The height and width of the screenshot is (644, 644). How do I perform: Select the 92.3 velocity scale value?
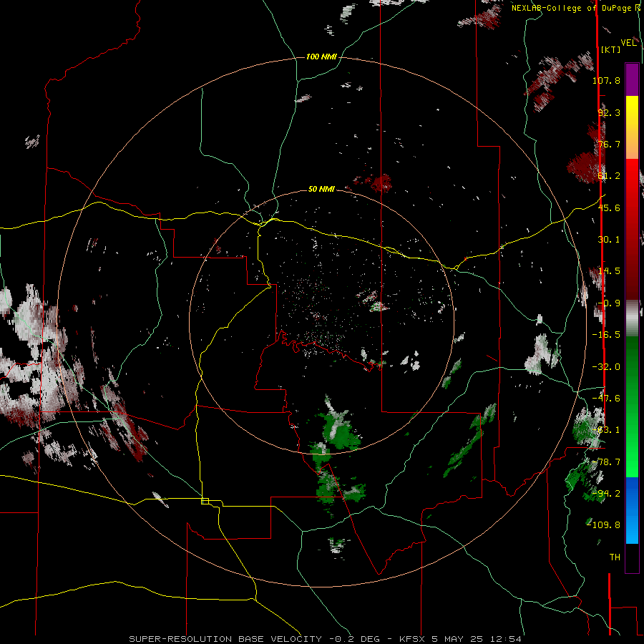tap(609, 112)
